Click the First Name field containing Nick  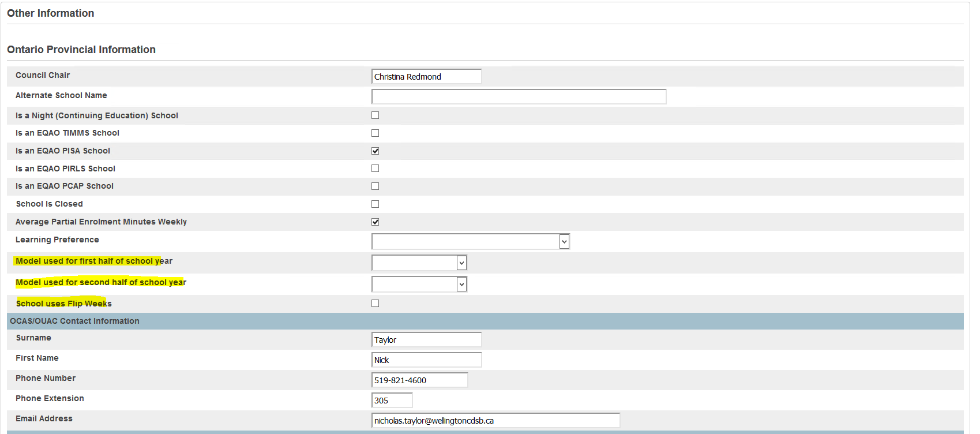coord(426,360)
